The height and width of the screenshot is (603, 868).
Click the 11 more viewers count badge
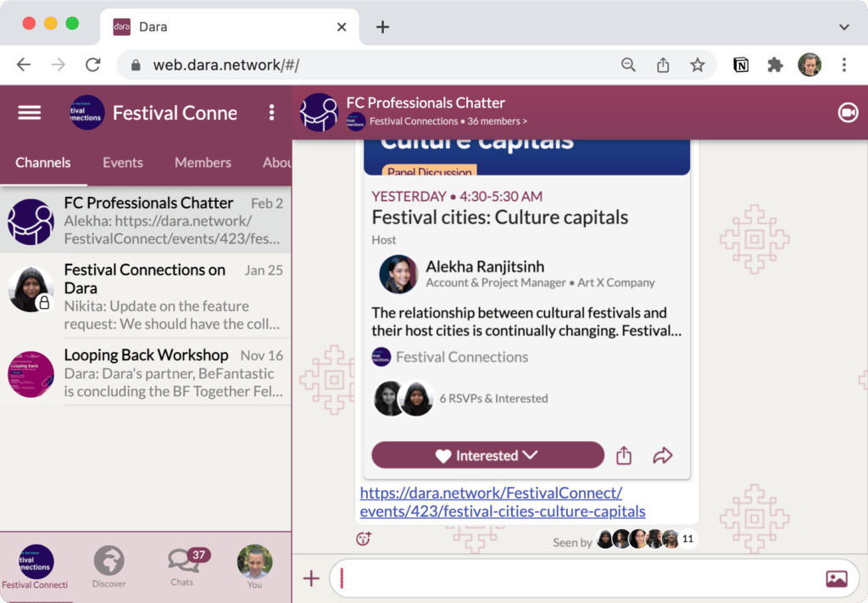(x=687, y=539)
